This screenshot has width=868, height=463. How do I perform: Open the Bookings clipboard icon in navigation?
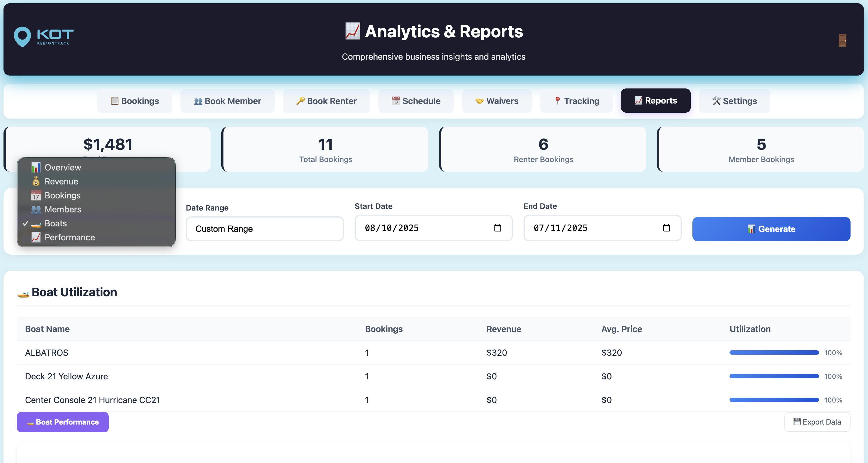click(115, 101)
